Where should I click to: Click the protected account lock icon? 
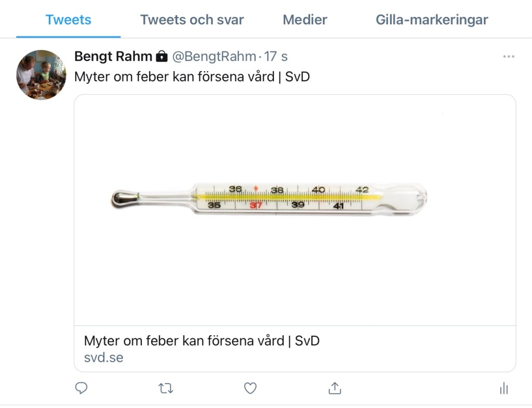point(162,56)
